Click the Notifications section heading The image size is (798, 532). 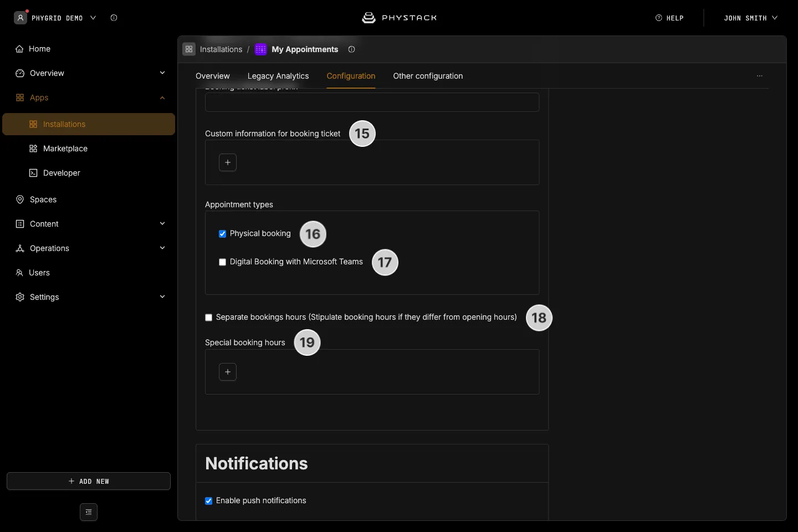click(257, 463)
